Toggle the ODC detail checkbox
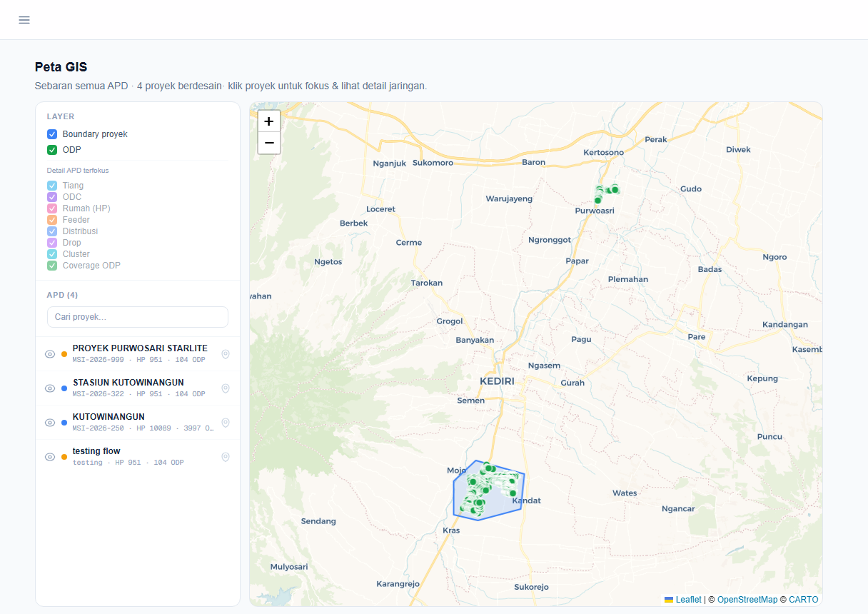 (x=52, y=197)
